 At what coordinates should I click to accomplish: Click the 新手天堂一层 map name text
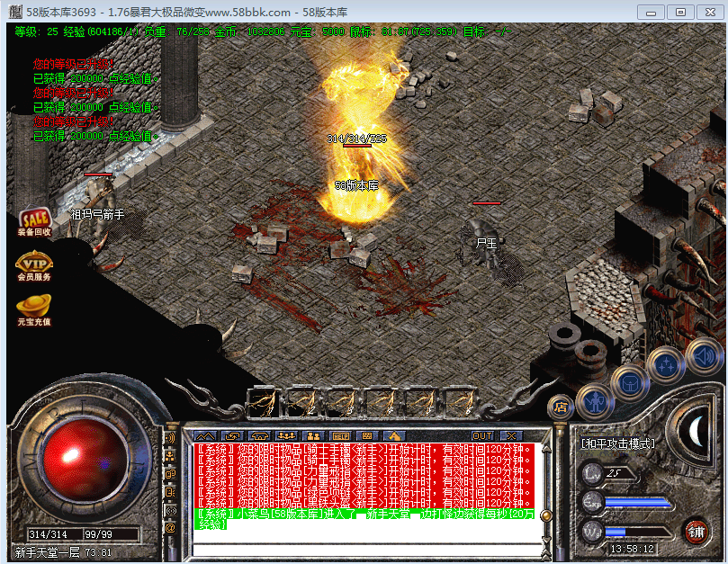tap(47, 552)
